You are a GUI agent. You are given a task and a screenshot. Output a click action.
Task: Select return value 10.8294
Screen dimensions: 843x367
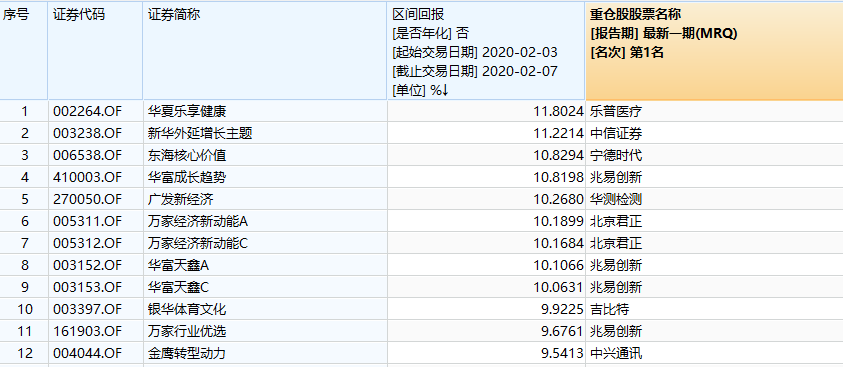coord(559,156)
